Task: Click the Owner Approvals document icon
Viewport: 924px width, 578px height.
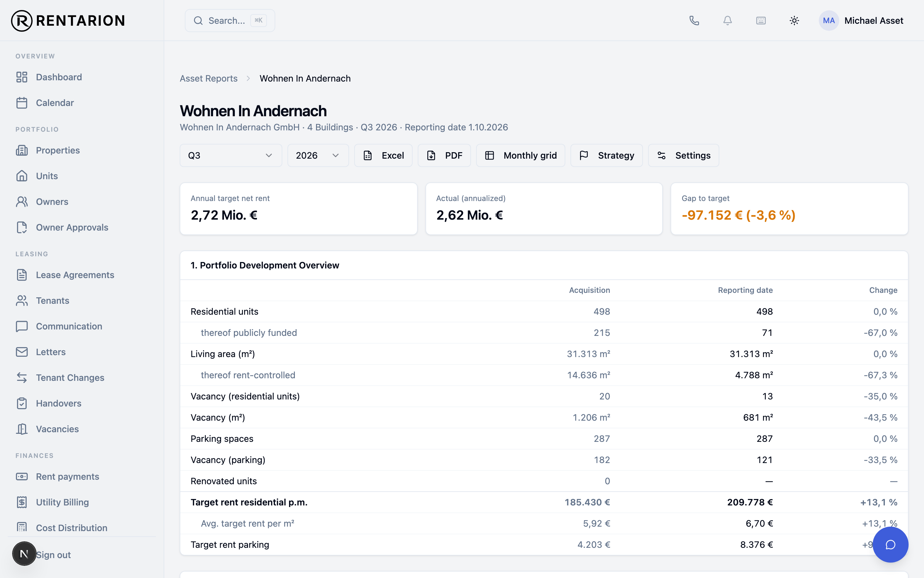Action: (x=22, y=227)
